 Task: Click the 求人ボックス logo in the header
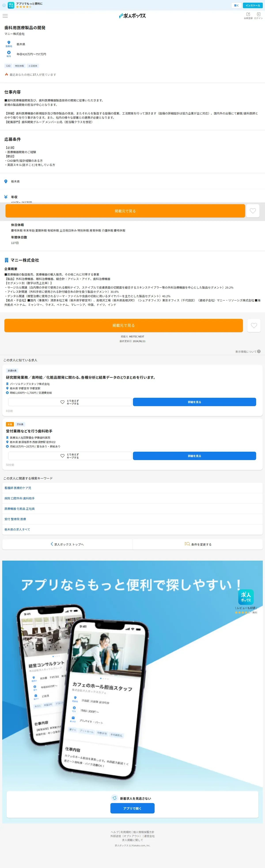(132, 16)
